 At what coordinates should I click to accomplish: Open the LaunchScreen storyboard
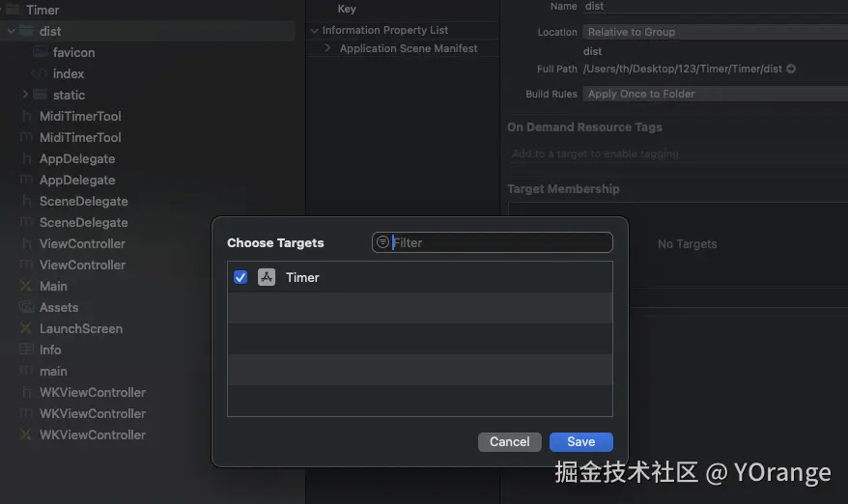tap(80, 329)
